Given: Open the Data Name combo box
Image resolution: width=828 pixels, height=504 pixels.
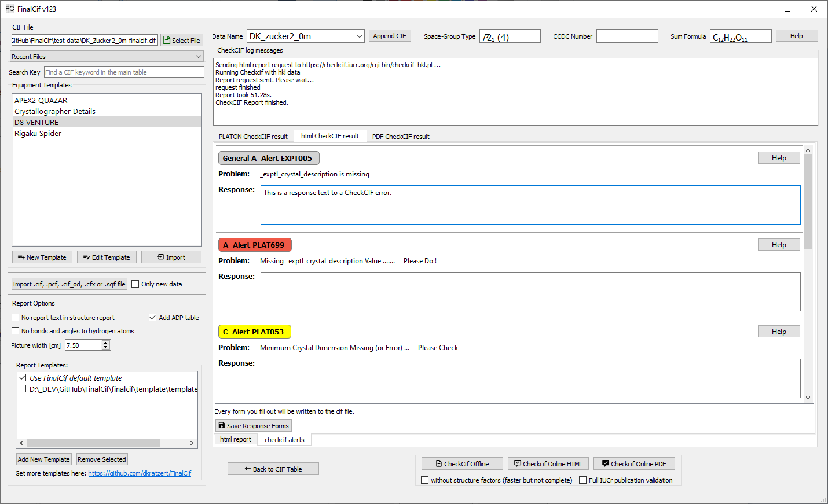Looking at the screenshot, I should 359,36.
